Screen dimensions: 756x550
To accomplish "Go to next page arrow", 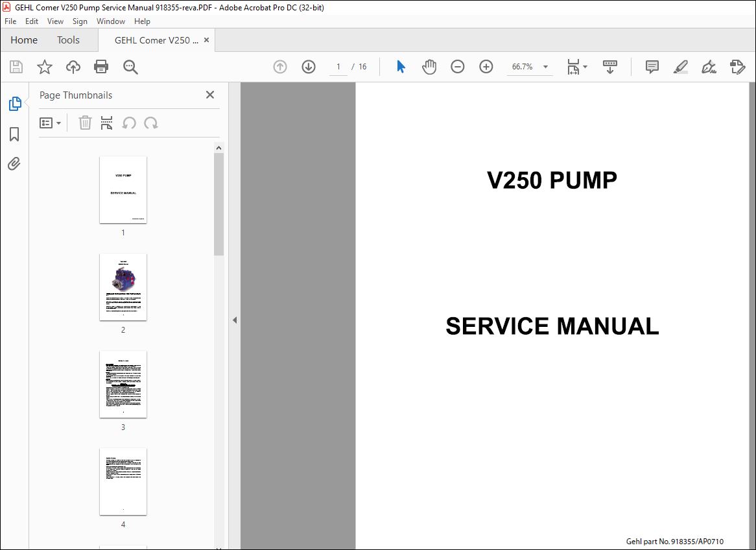I will click(309, 67).
